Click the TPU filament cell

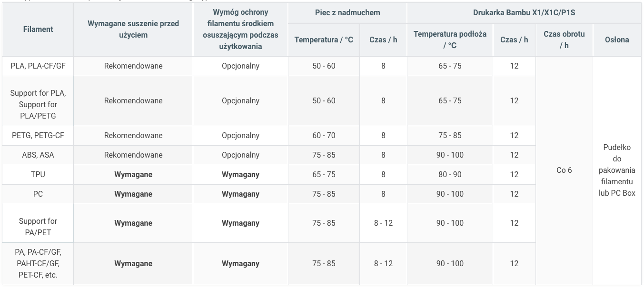coord(38,175)
